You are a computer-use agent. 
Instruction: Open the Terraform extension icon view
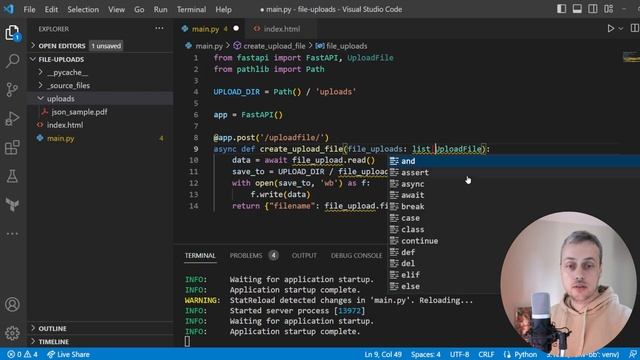tap(12, 204)
